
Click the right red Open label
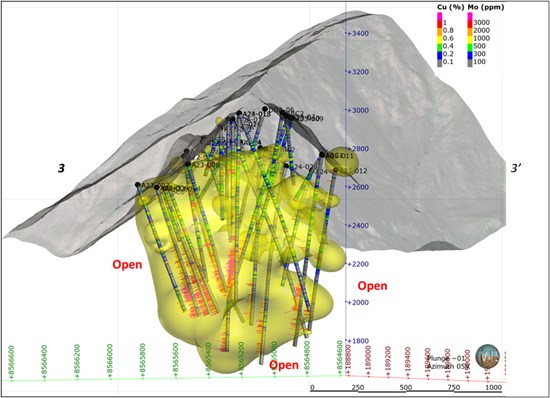(x=373, y=286)
